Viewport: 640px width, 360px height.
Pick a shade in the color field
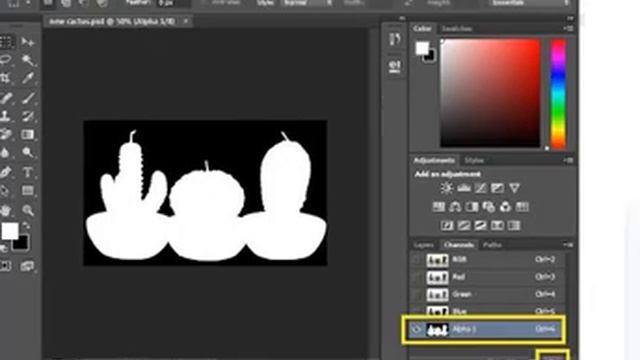(490, 93)
